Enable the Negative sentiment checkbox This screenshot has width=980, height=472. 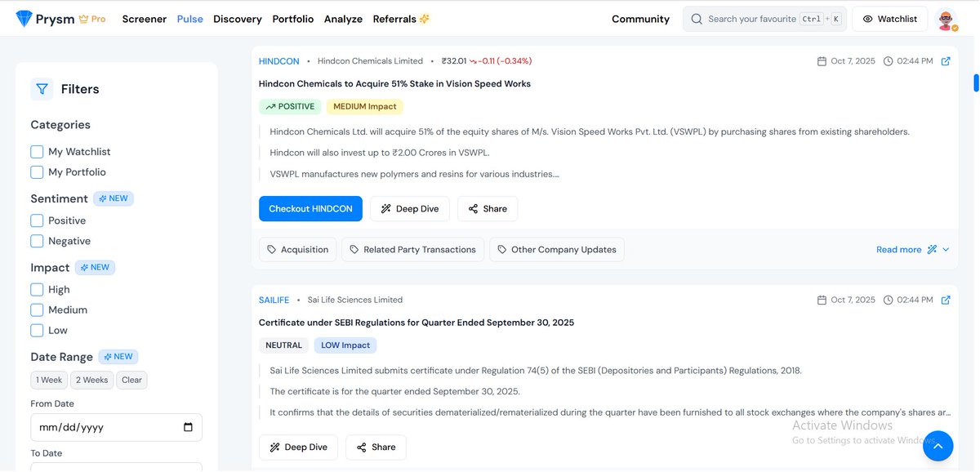pyautogui.click(x=37, y=241)
